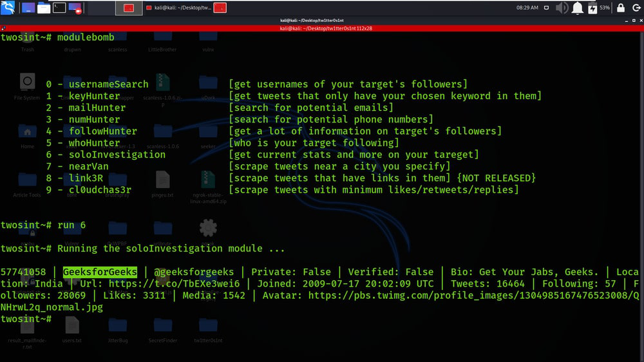The height and width of the screenshot is (362, 644).
Task: Click 'NHrwL2q_normal.jpg' filename text
Action: coord(52,307)
